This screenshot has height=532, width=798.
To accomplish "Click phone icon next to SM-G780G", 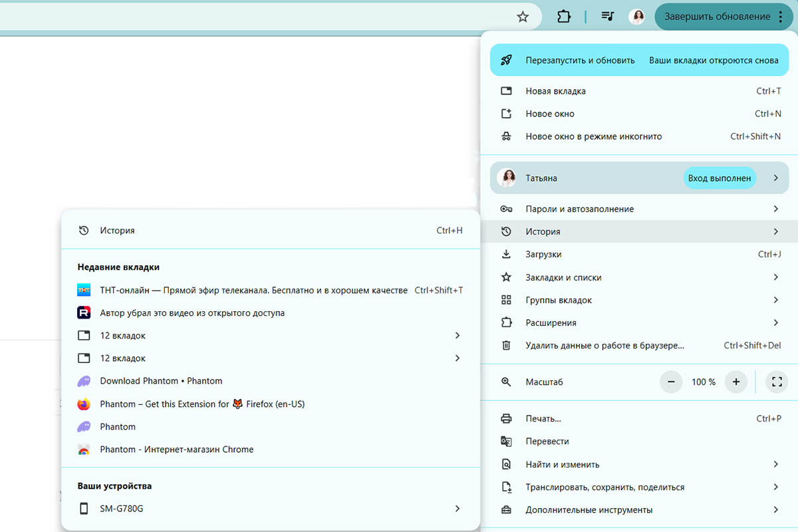I will (84, 508).
